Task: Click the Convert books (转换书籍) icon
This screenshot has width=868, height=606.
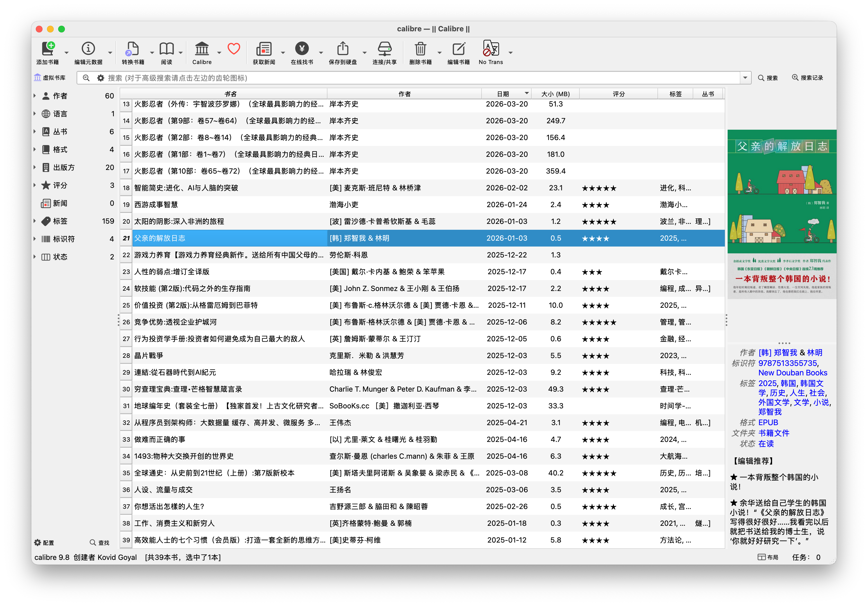Action: [x=132, y=49]
